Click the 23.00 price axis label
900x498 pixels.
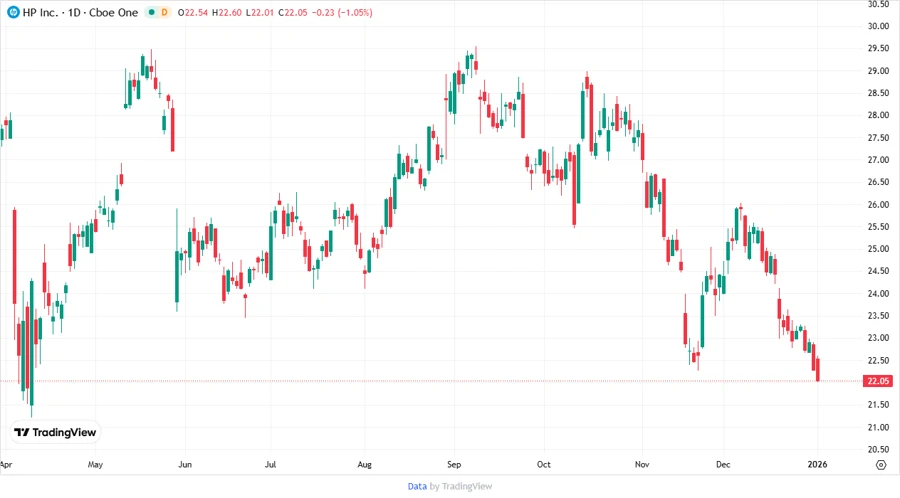pyautogui.click(x=878, y=338)
